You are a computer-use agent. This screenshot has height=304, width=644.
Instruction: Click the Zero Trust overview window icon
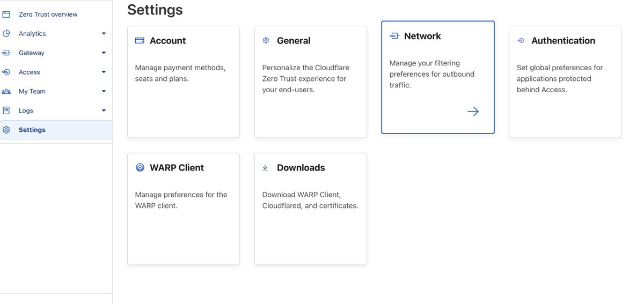click(6, 14)
